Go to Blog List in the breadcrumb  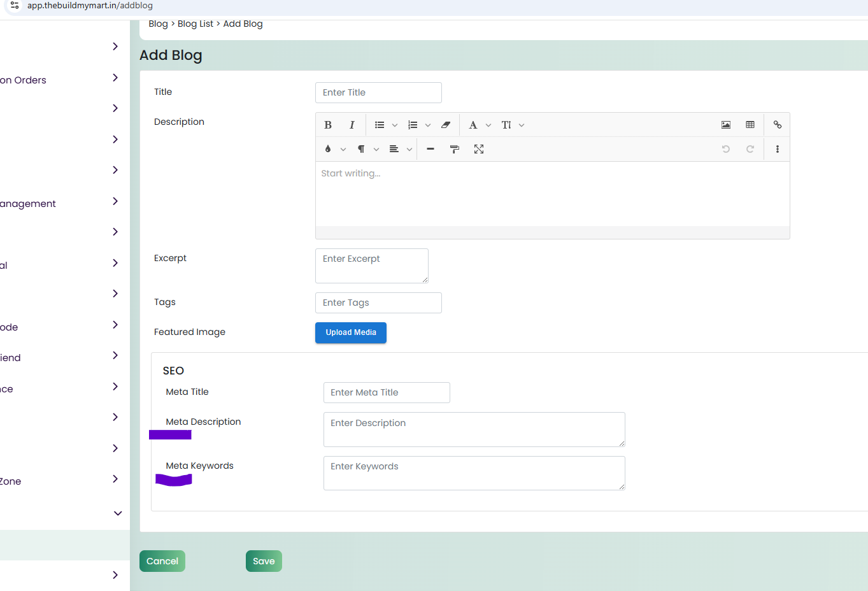[196, 24]
